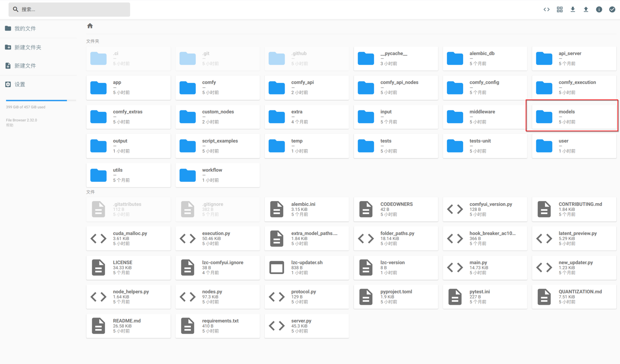Select the models folder
The width and height of the screenshot is (620, 364).
click(x=574, y=117)
